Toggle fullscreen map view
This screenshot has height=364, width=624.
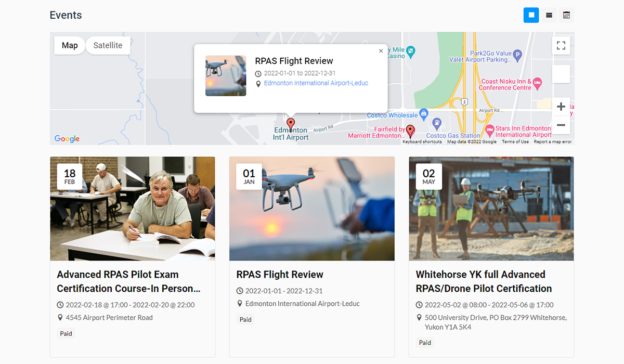point(561,46)
